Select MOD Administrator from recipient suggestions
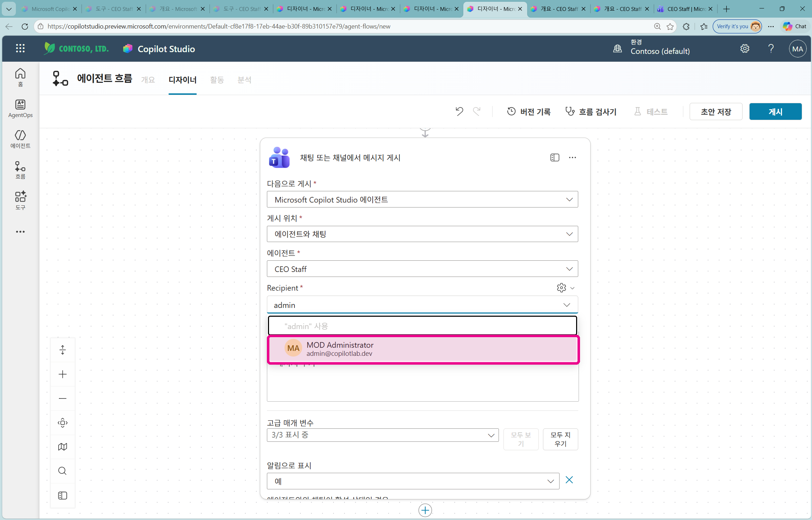Screen dimensions: 812x520 pyautogui.click(x=423, y=349)
